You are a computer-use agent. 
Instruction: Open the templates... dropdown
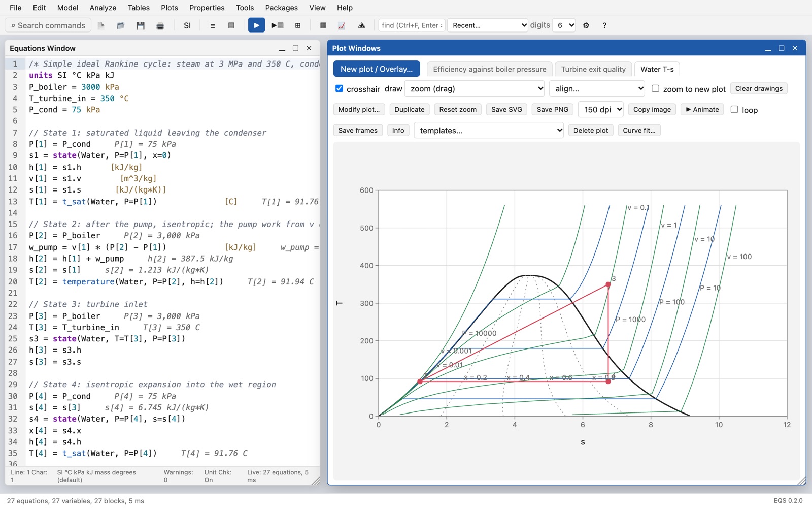(x=489, y=130)
